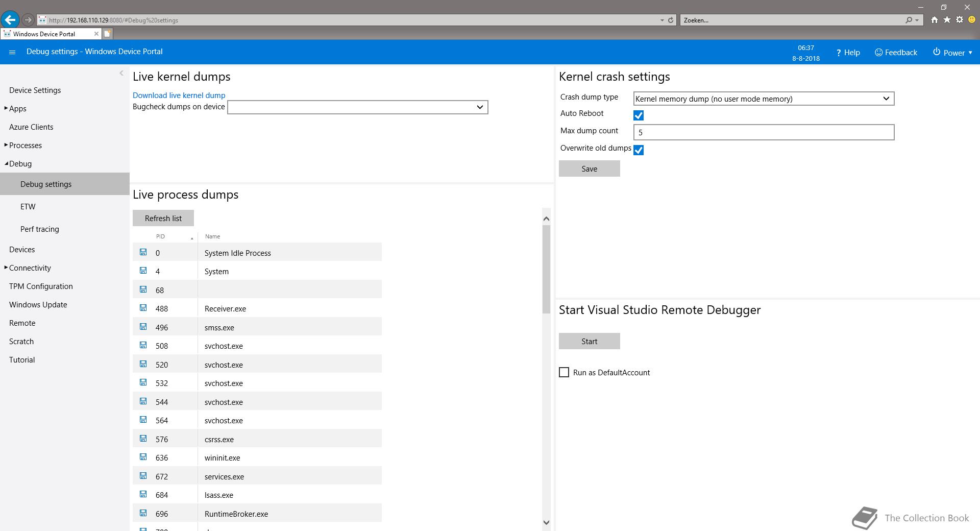Save dump of lsass.exe

click(143, 494)
